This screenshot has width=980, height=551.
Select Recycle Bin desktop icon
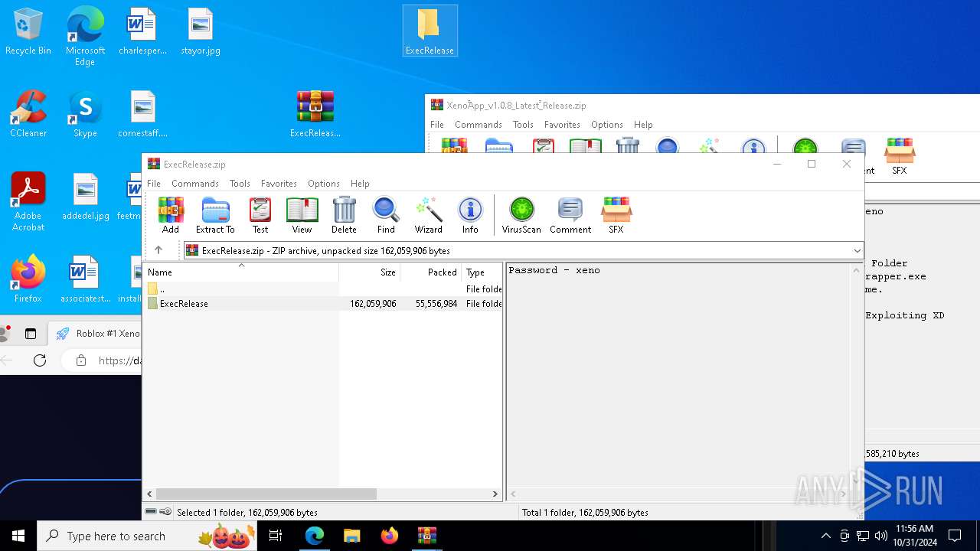[28, 32]
